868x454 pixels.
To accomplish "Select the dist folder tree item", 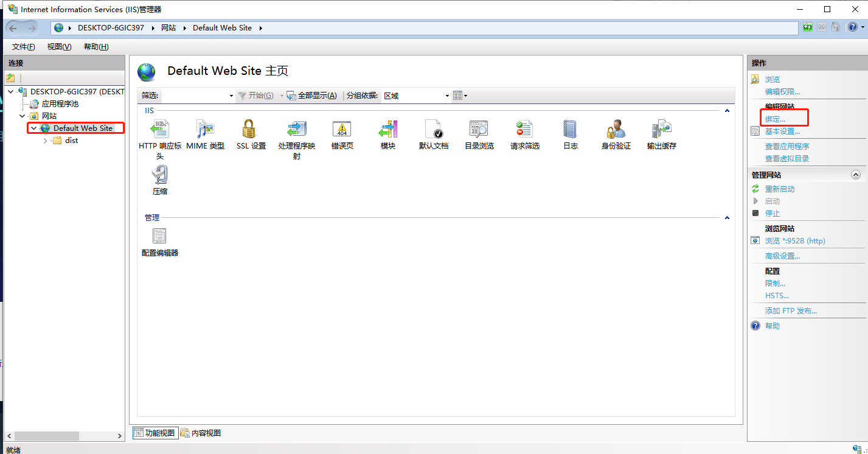I will click(71, 141).
